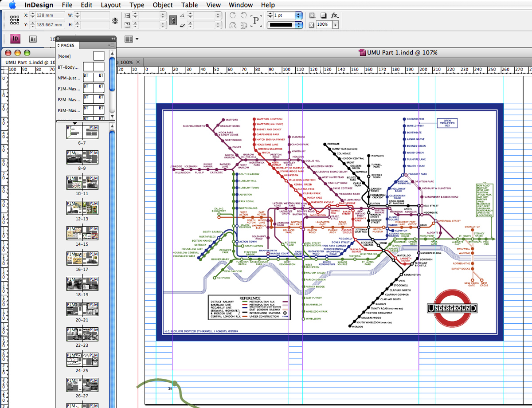Viewport: 532px width, 408px height.
Task: Toggle constrain proportions for scaling link icon
Action: (x=173, y=20)
